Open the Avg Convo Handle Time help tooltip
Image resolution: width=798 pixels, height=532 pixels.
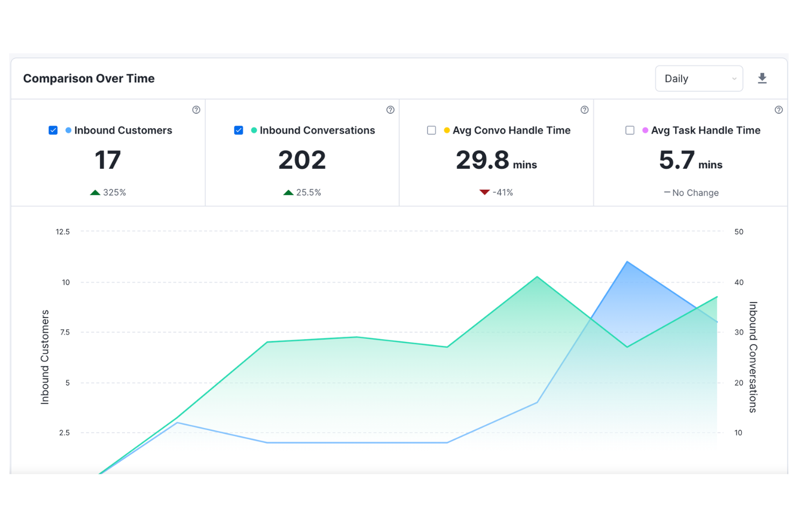[x=584, y=109]
